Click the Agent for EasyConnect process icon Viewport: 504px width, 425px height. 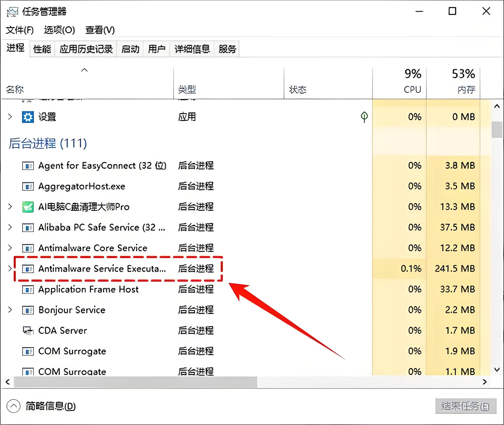coord(28,166)
